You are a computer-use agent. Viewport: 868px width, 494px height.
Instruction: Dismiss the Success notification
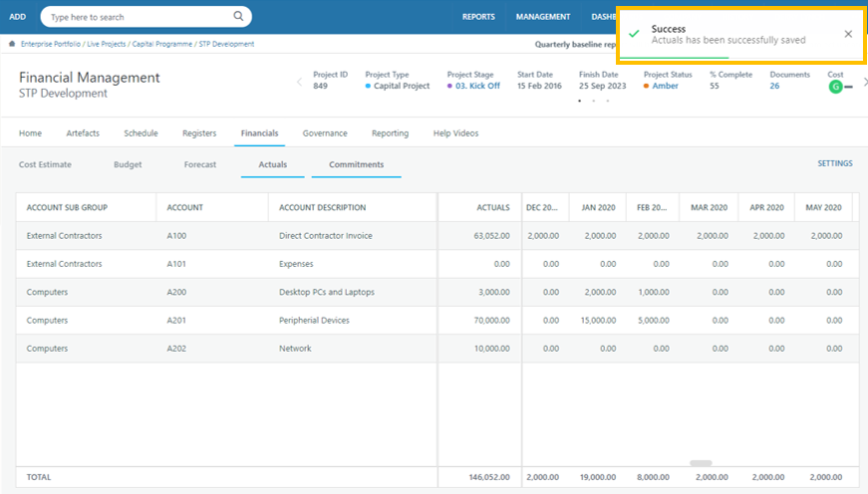tap(848, 34)
